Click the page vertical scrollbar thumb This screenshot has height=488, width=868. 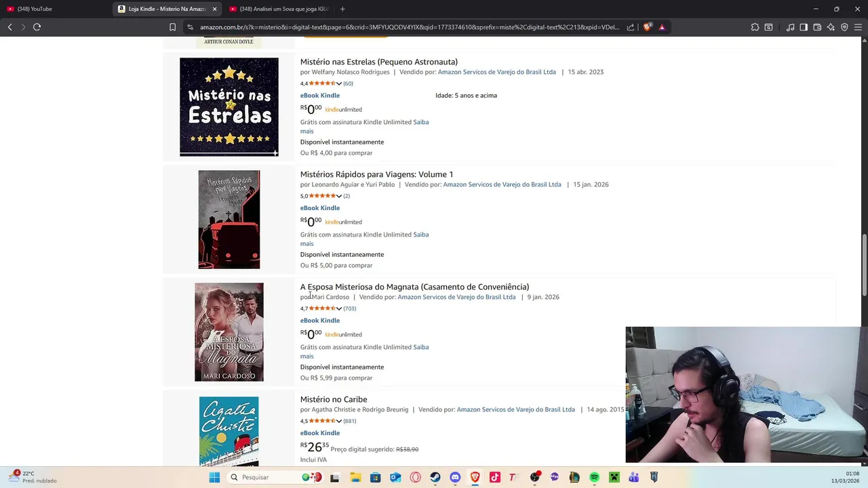click(864, 265)
